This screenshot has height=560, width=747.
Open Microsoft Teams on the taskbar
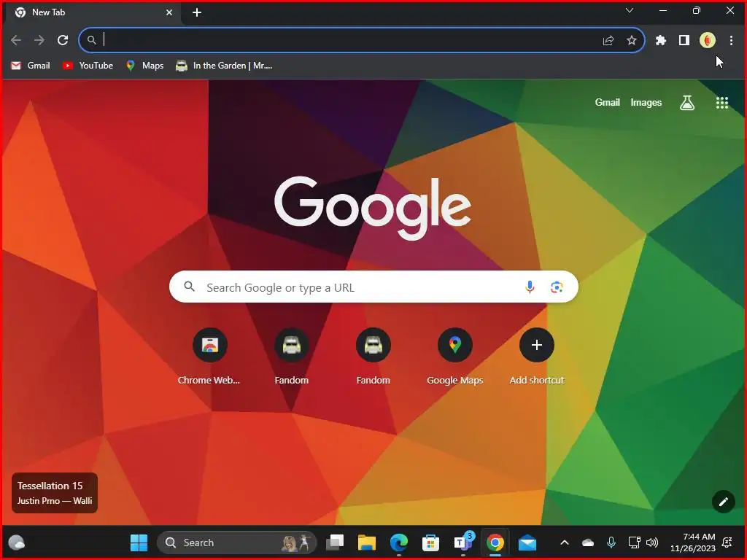point(463,542)
